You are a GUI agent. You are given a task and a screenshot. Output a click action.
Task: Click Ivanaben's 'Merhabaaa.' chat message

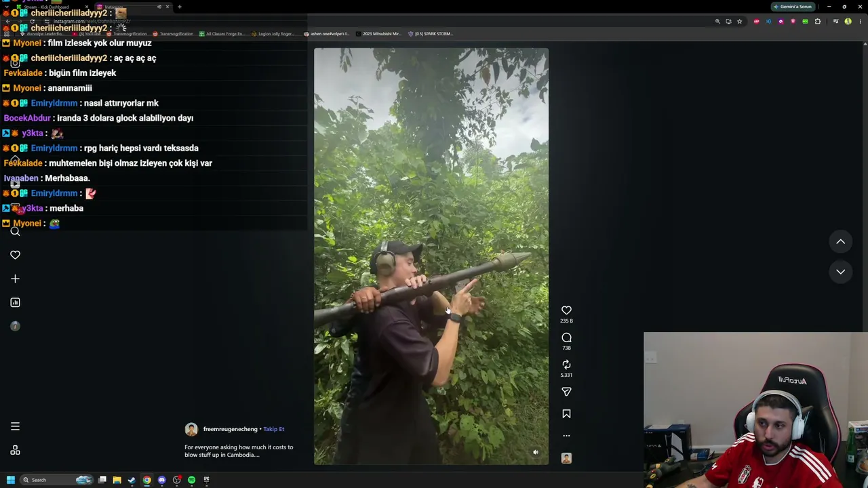tap(67, 178)
